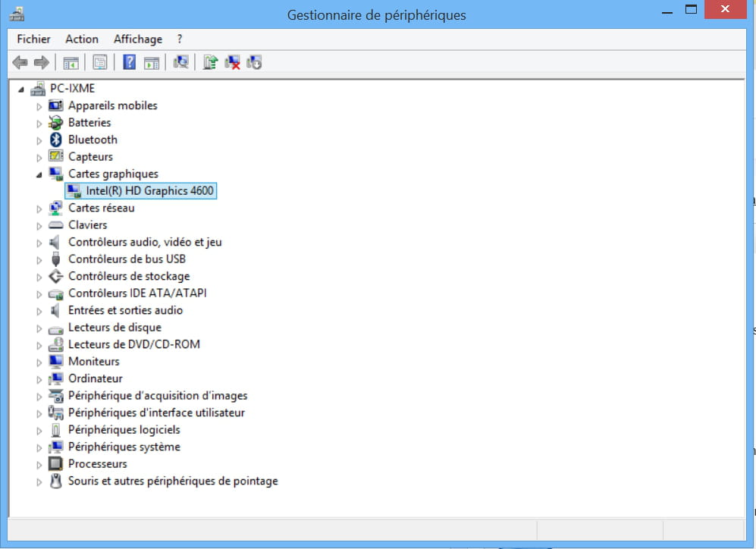756x549 pixels.
Task: Select Lecteurs de DVD/CD-ROM label
Action: [x=134, y=344]
